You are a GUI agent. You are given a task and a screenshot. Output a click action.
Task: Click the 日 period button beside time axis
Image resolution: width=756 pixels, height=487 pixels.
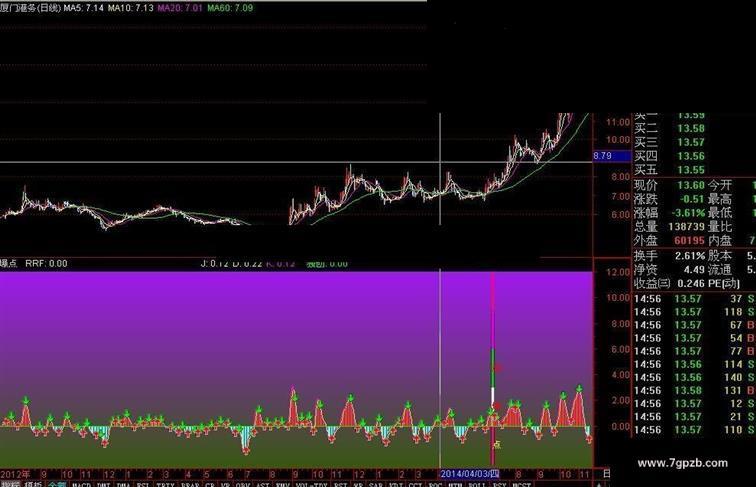(607, 473)
